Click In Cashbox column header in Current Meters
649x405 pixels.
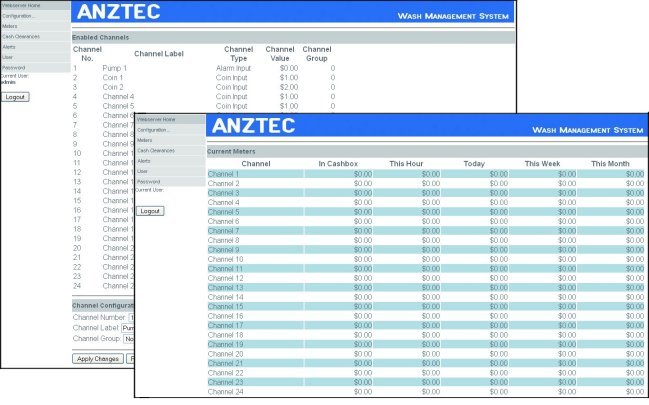[x=338, y=164]
